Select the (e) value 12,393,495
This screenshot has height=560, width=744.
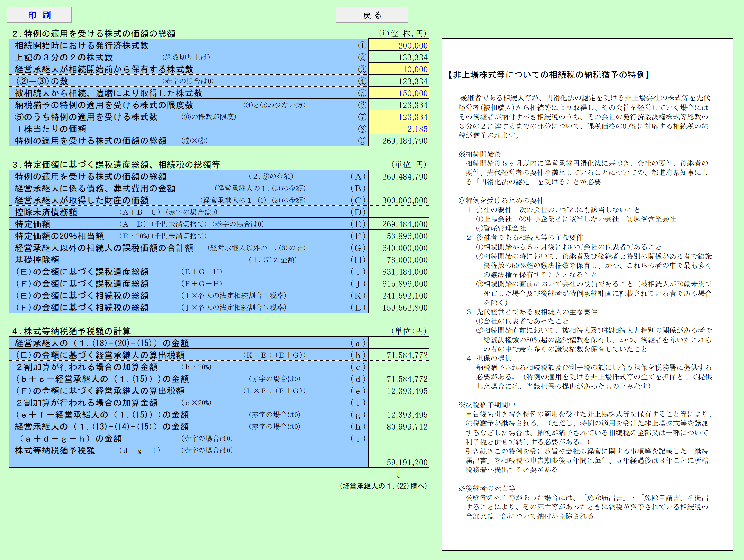click(399, 391)
